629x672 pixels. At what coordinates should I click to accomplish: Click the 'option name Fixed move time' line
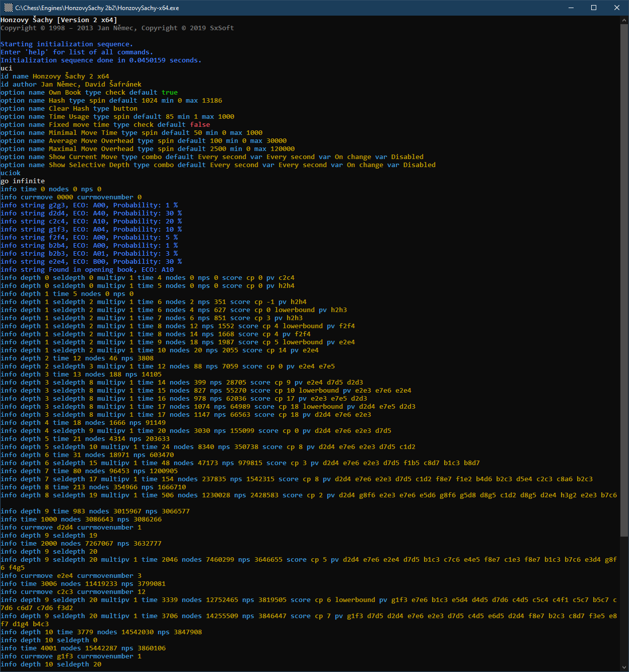click(x=105, y=125)
